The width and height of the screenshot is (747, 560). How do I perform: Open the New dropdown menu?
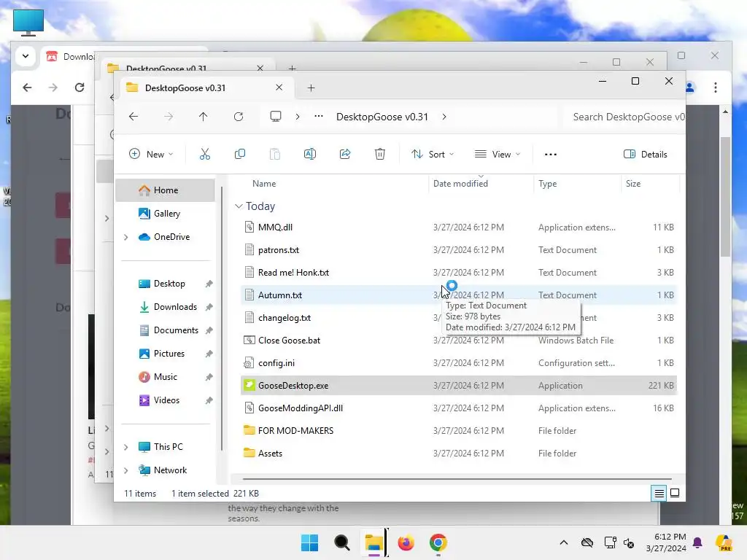click(151, 155)
